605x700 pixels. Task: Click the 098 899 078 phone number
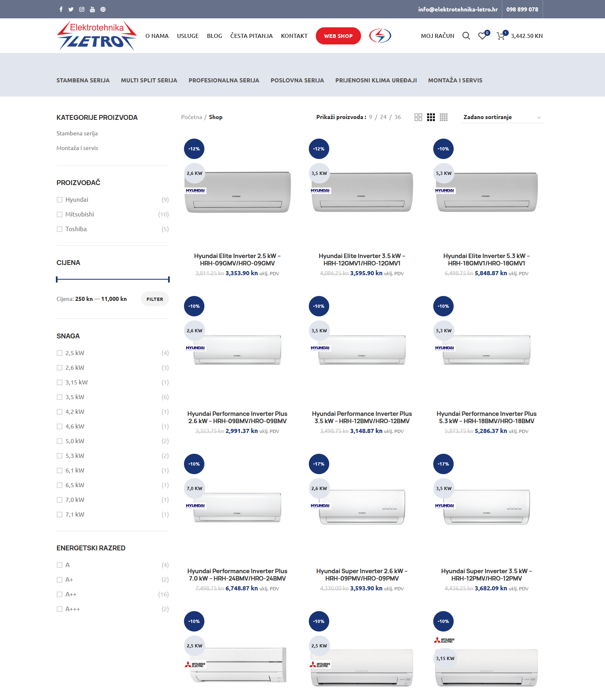pos(522,9)
